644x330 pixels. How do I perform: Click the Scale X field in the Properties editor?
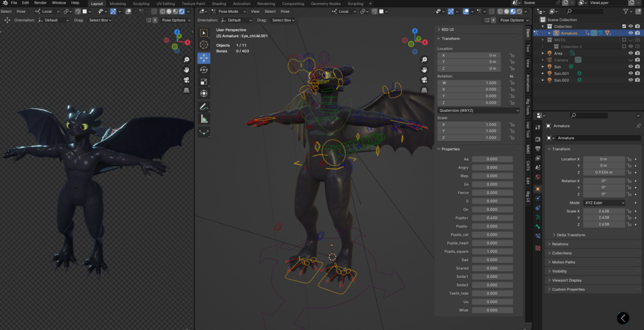click(x=604, y=211)
